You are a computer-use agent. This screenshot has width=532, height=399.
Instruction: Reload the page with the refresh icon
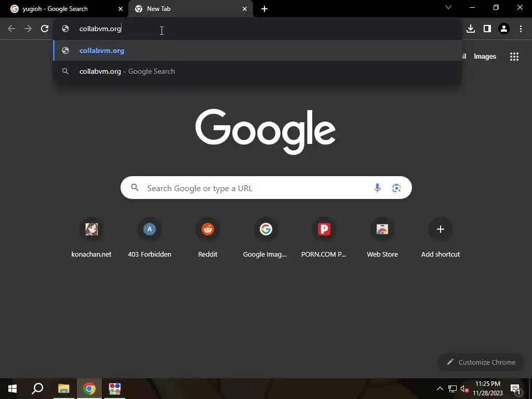click(x=45, y=29)
